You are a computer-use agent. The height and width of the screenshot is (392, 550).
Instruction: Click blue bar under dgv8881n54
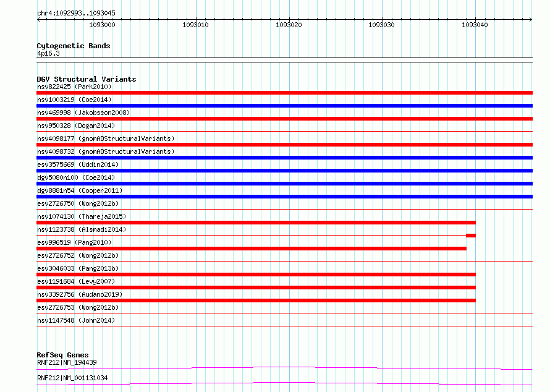coord(284,197)
